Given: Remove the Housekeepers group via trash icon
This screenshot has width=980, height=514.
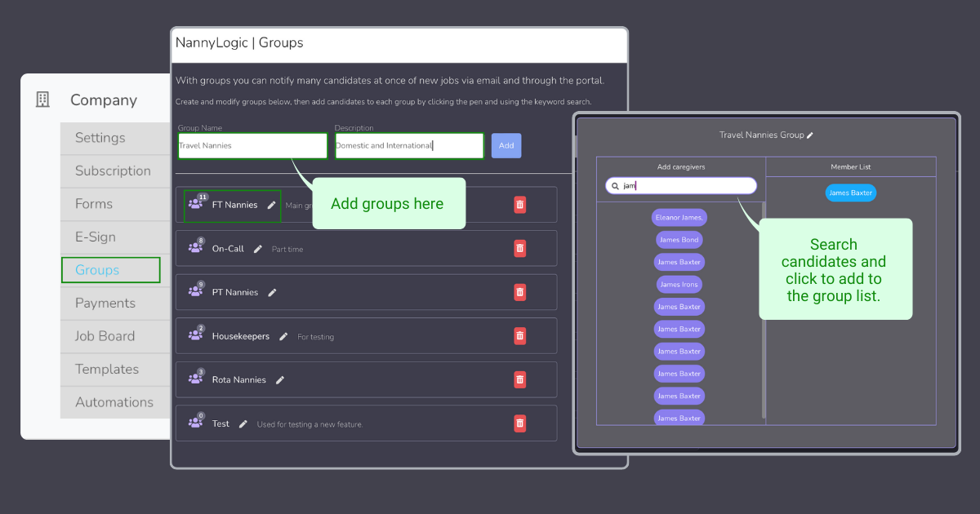Looking at the screenshot, I should pos(519,335).
